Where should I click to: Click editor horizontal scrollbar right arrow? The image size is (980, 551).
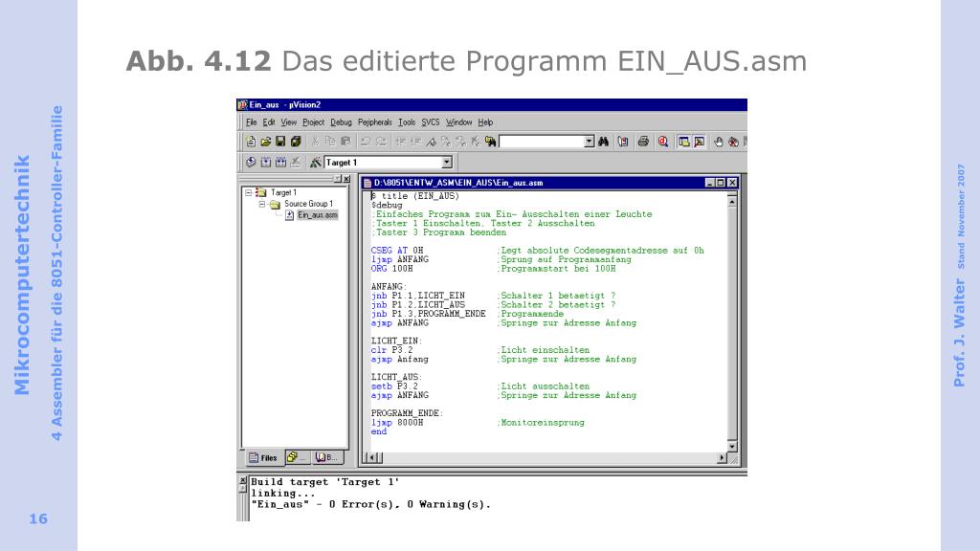pyautogui.click(x=722, y=458)
